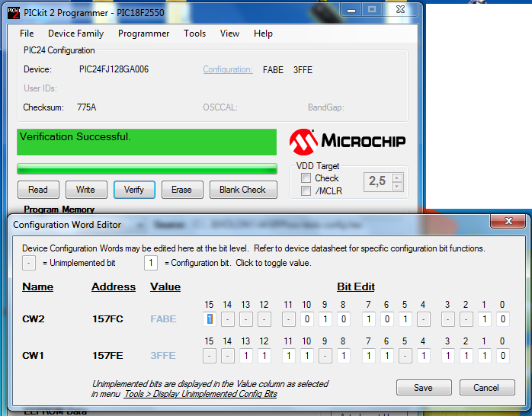This screenshot has height=416, width=532.
Task: Toggle the /MCLR checkbox
Action: (306, 191)
